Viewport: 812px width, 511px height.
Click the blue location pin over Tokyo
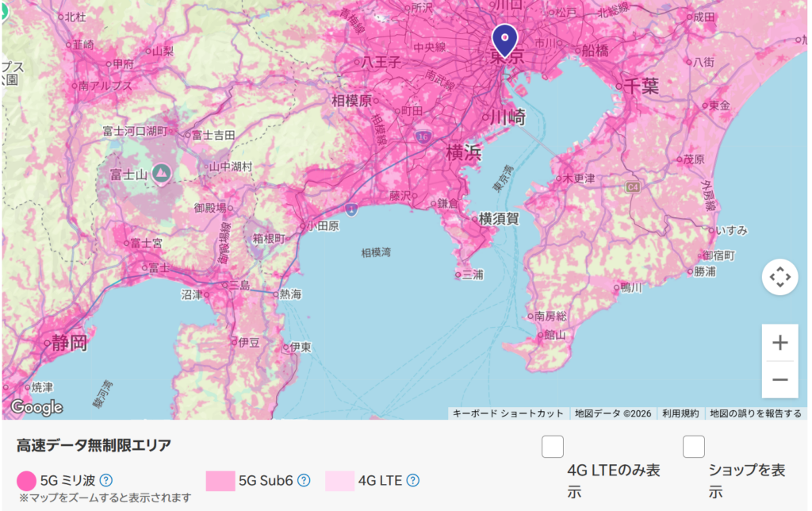tap(504, 37)
